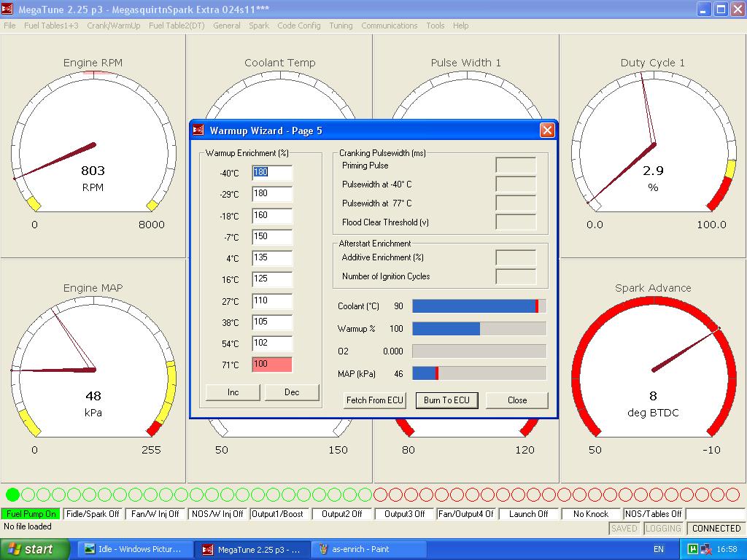The height and width of the screenshot is (560, 747).
Task: Click the filled green indicator light
Action: pos(12,495)
